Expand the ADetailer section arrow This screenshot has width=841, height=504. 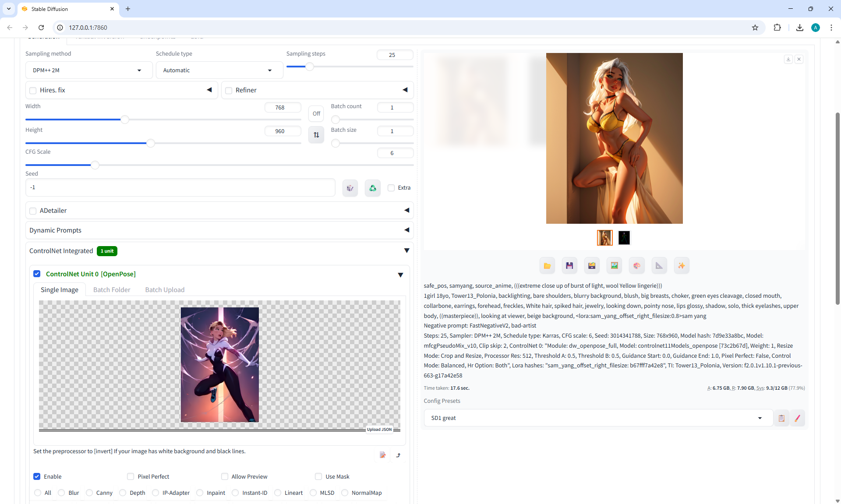click(406, 211)
